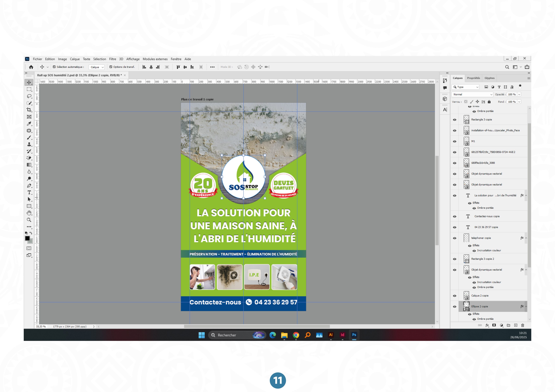Viewport: 555px width, 392px height.
Task: Select the Pen tool
Action: pos(29,186)
